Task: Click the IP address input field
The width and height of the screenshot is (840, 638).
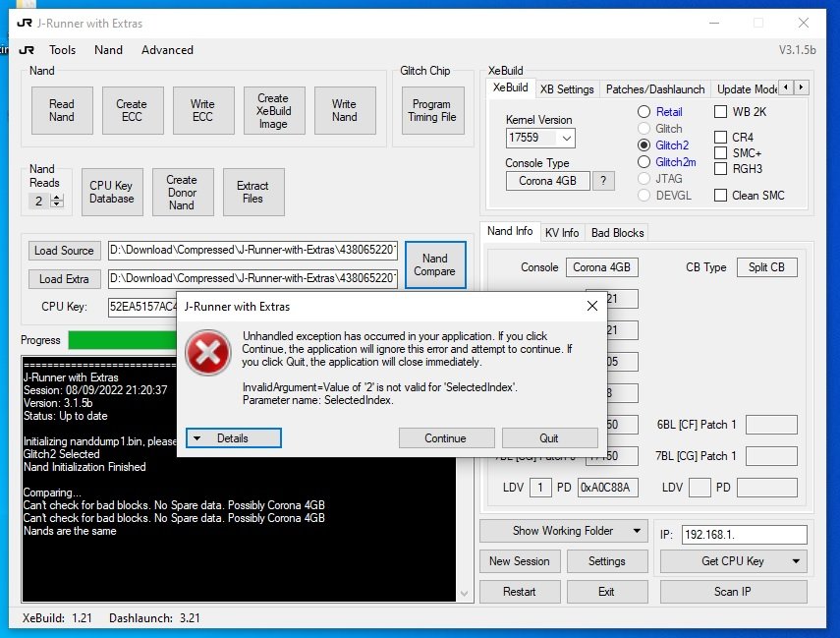Action: point(744,535)
